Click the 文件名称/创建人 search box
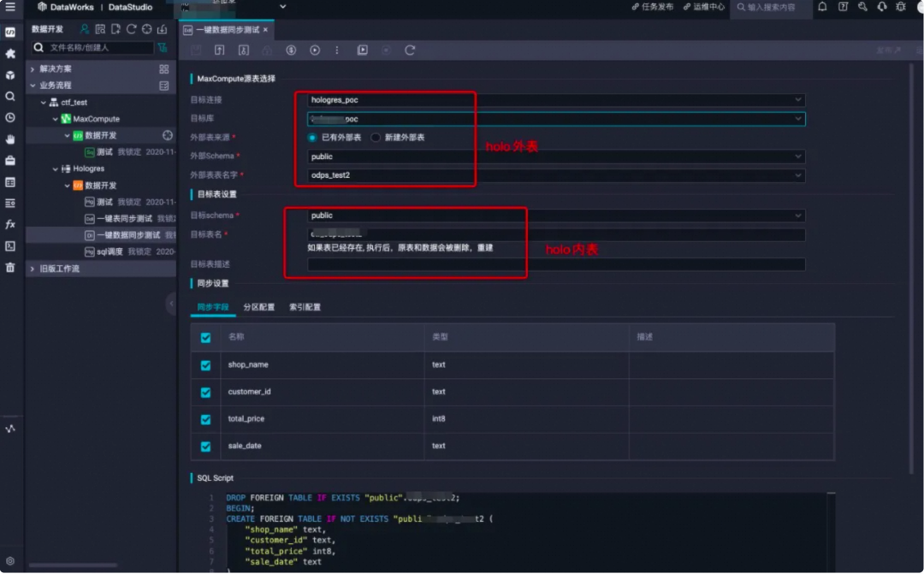Image resolution: width=924 pixels, height=574 pixels. coord(93,47)
